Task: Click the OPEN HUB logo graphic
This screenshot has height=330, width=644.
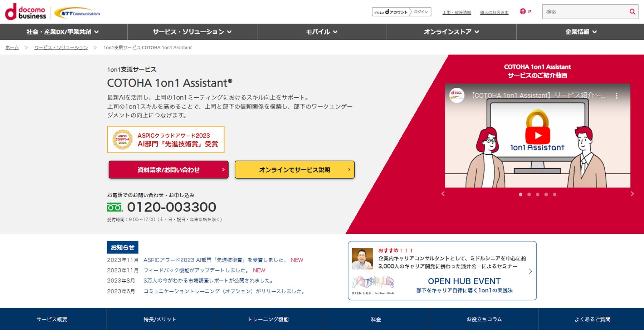Action: tap(373, 285)
